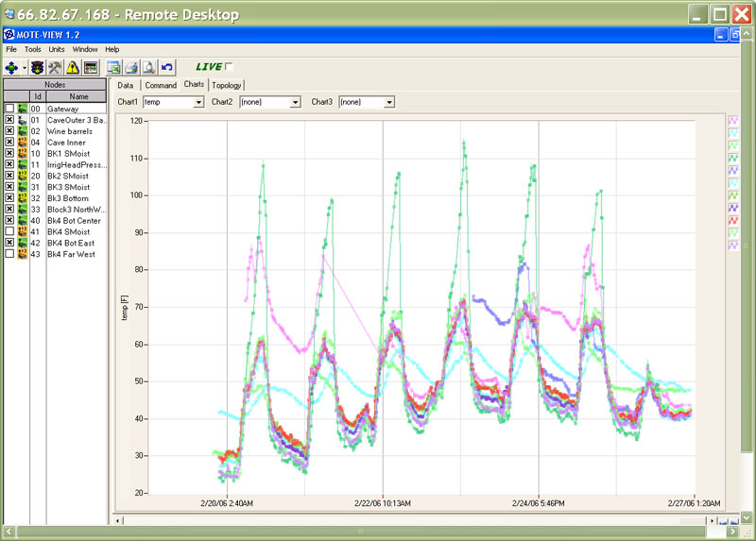Open the Chart1 temp dropdown

(199, 102)
